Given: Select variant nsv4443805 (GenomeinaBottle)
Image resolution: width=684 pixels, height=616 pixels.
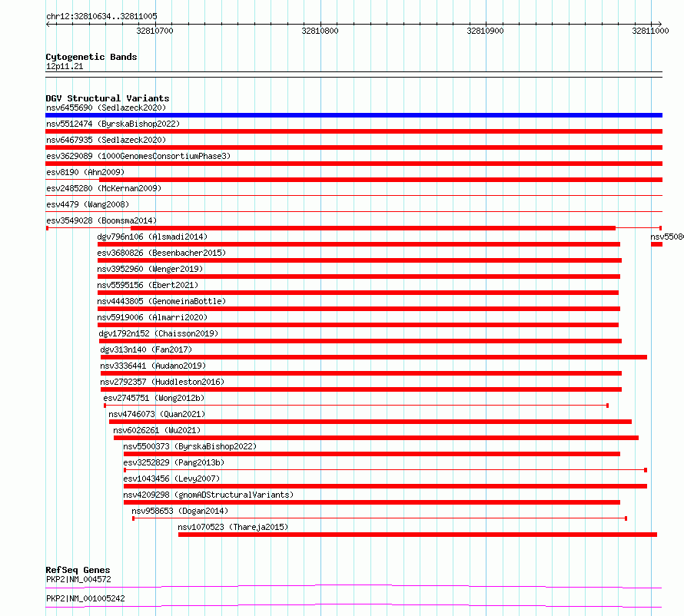Looking at the screenshot, I should coord(161,301).
